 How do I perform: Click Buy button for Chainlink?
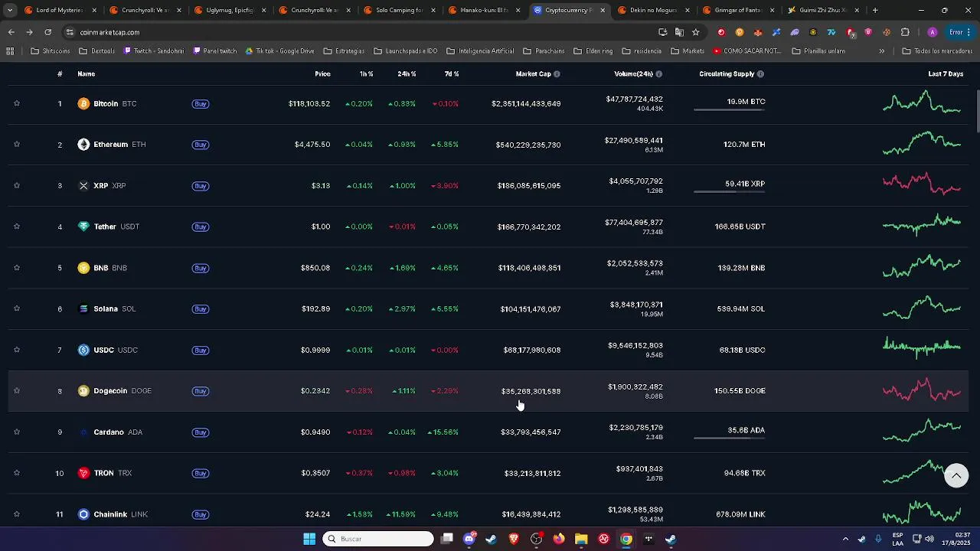point(201,514)
